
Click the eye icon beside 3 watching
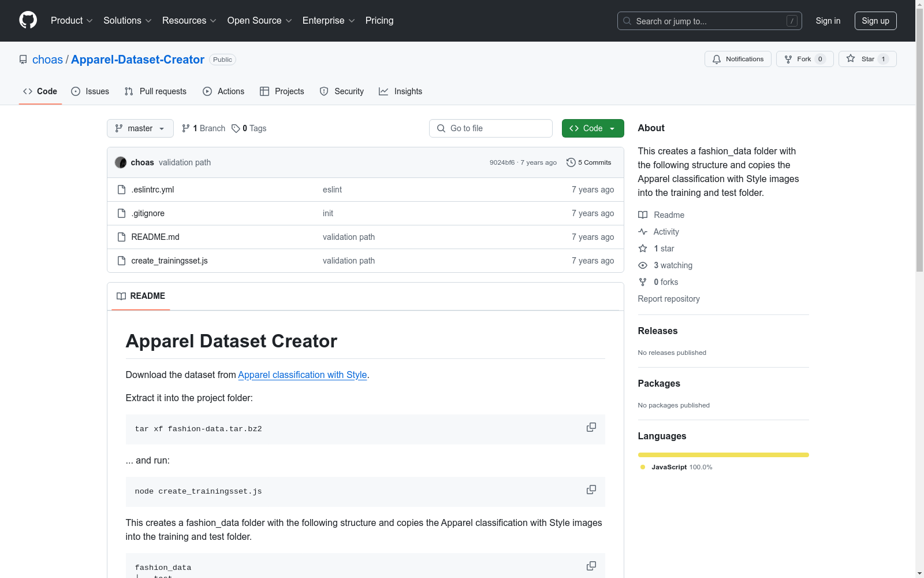point(643,265)
